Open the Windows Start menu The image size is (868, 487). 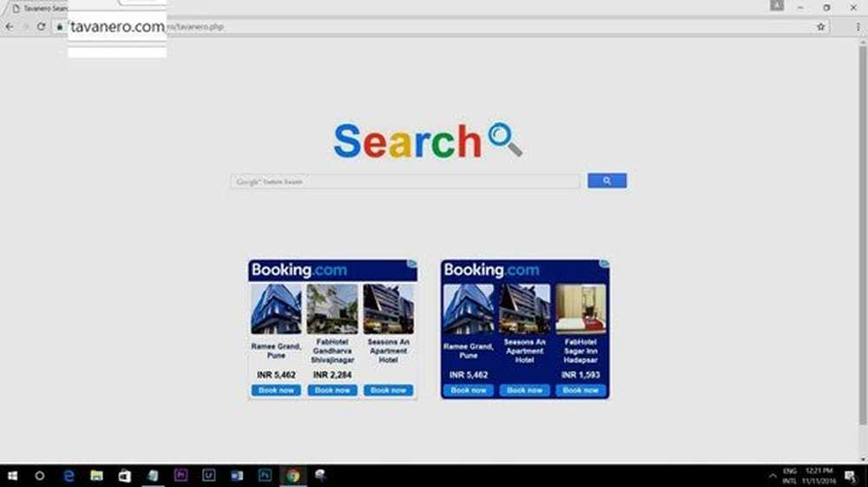pyautogui.click(x=12, y=476)
